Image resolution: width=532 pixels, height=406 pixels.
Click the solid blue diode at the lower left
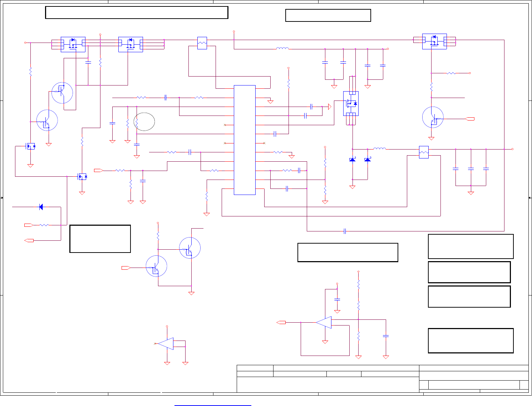click(x=41, y=207)
